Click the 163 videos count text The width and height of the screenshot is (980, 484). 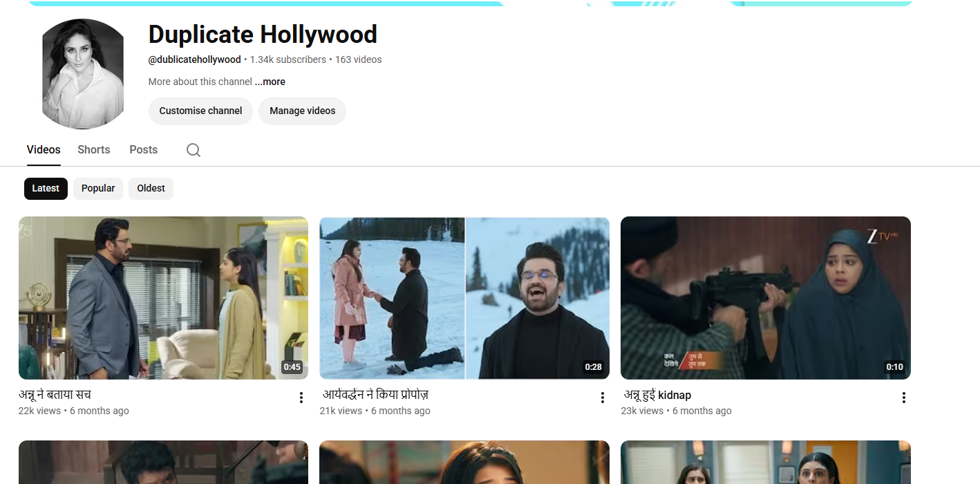tap(359, 59)
